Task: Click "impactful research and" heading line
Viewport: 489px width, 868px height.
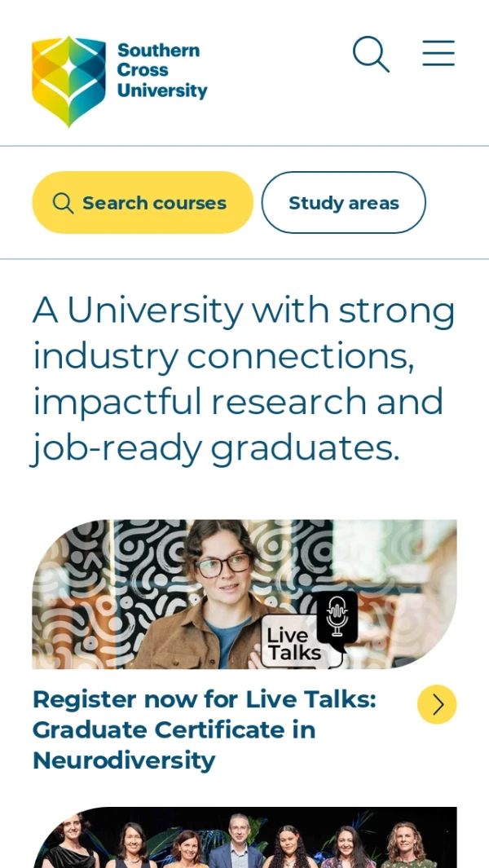Action: [x=238, y=402]
